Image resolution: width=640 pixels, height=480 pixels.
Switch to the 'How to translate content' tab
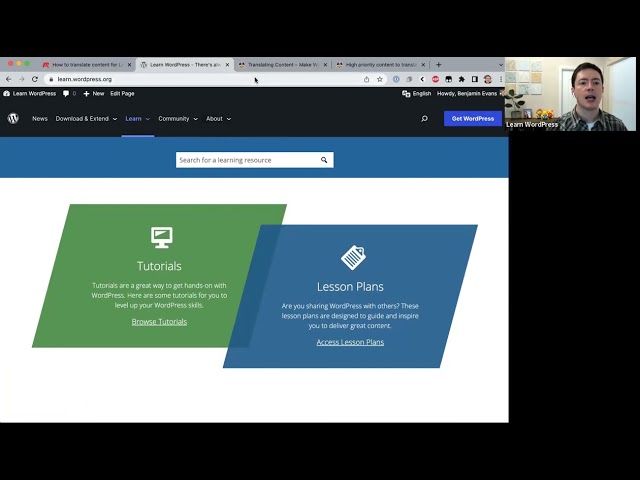pyautogui.click(x=87, y=64)
